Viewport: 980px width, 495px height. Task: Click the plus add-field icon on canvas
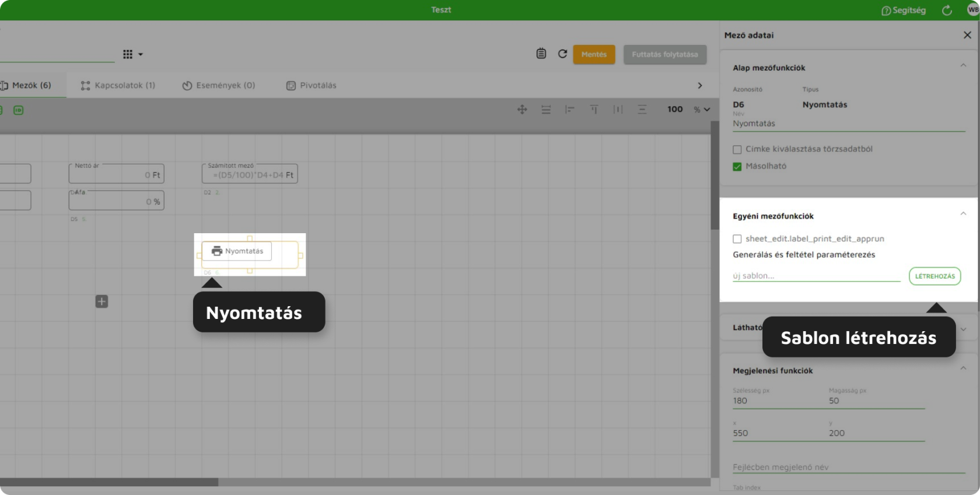(101, 301)
